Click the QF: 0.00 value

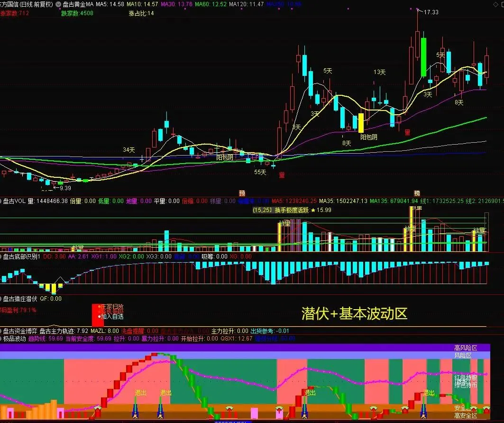(x=51, y=299)
